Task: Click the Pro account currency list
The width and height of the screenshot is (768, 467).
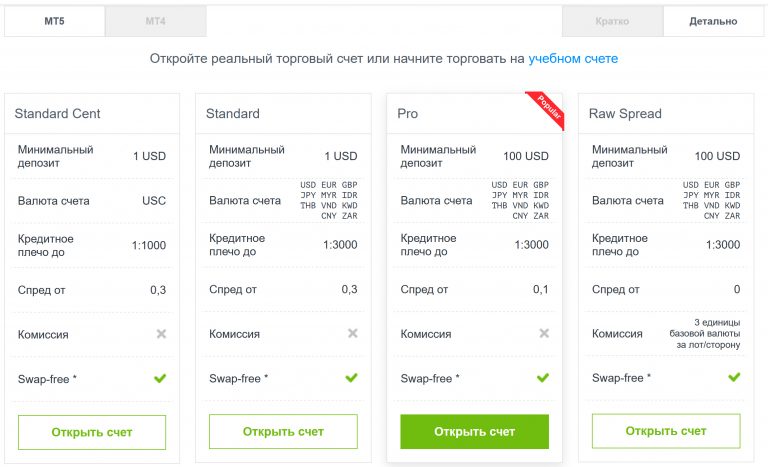Action: pos(520,201)
